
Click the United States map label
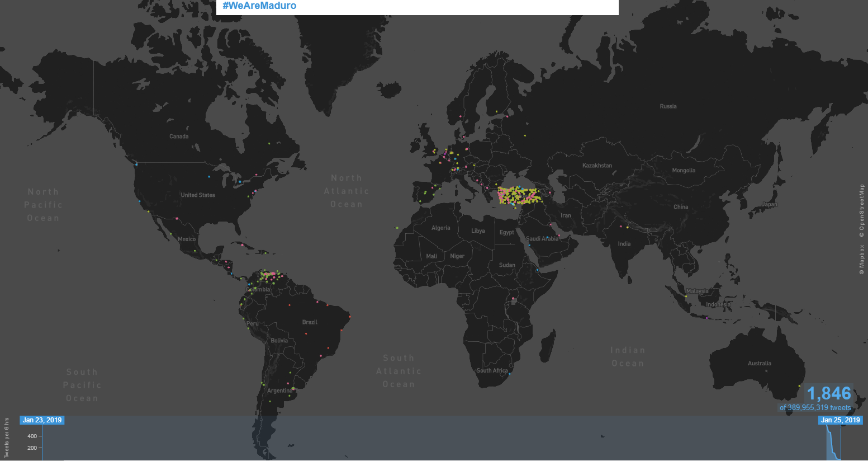[198, 195]
